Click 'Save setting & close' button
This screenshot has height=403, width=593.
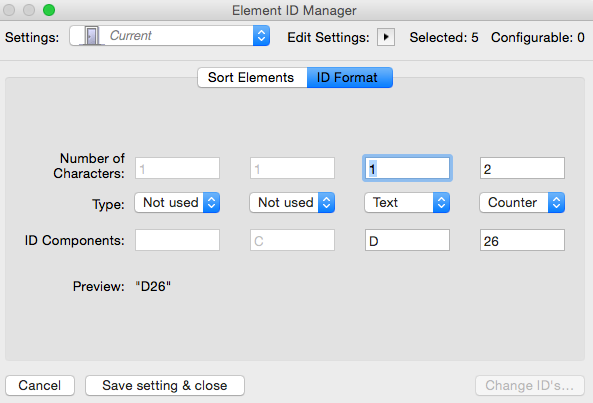pos(165,386)
